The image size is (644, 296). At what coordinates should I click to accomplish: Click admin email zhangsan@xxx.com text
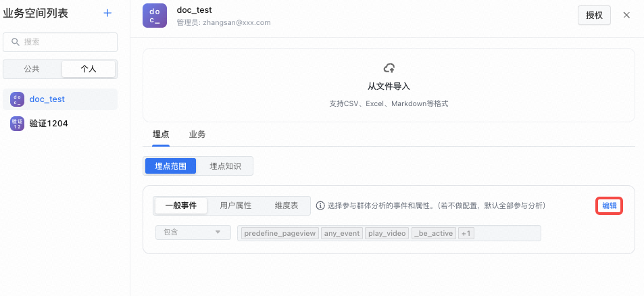pyautogui.click(x=237, y=22)
